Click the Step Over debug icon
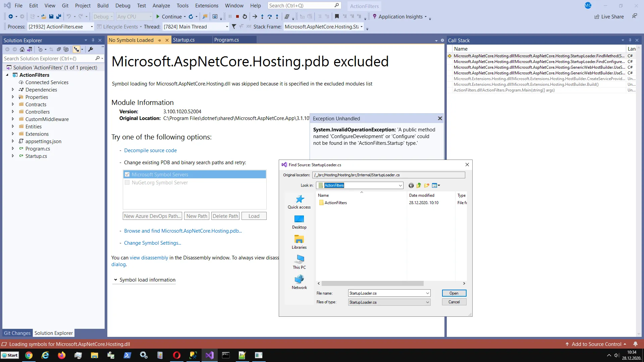The height and width of the screenshot is (362, 644). [x=270, y=16]
